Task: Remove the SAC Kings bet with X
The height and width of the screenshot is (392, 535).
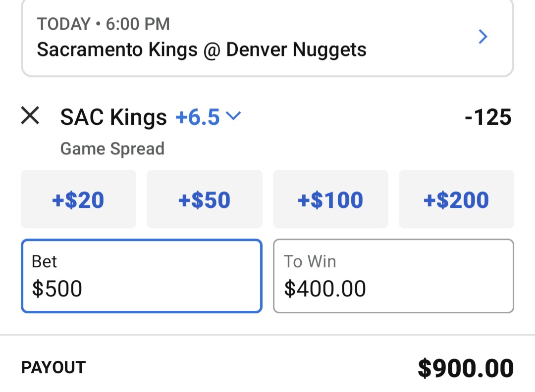Action: coord(30,116)
